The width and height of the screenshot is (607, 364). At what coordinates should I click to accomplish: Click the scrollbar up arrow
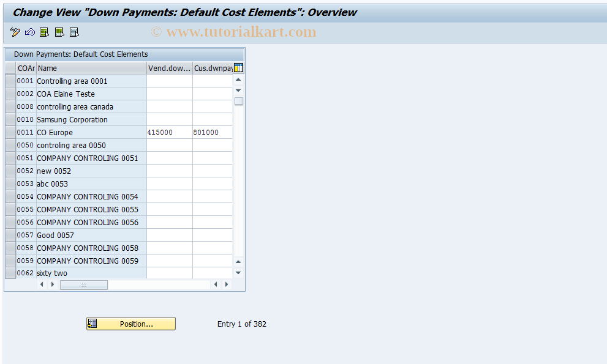238,79
